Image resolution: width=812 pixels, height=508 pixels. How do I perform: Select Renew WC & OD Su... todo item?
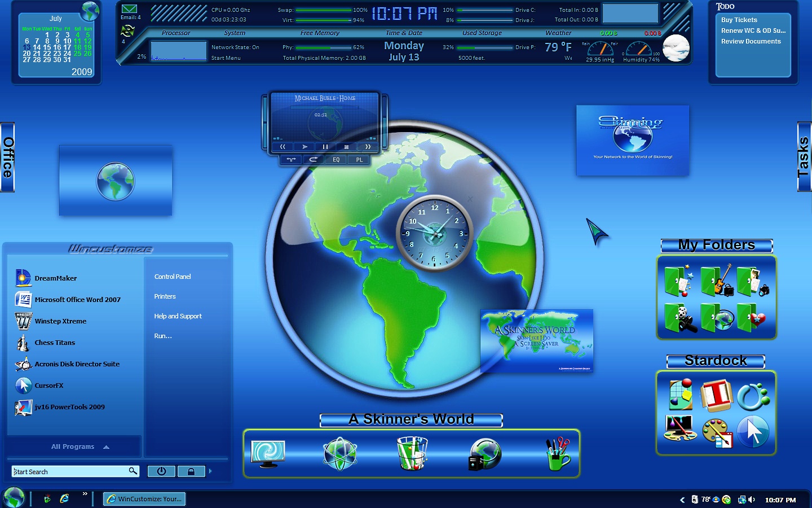coord(753,30)
